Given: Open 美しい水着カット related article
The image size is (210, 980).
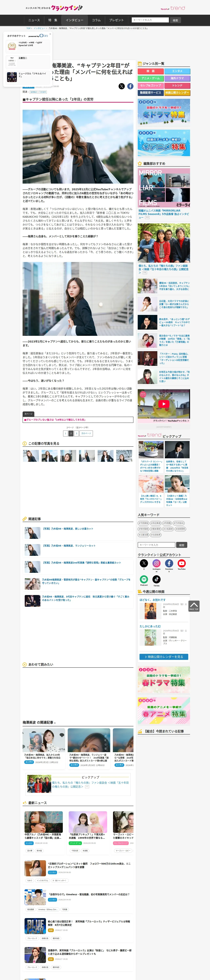Looking at the screenshot, I should click(68, 529).
